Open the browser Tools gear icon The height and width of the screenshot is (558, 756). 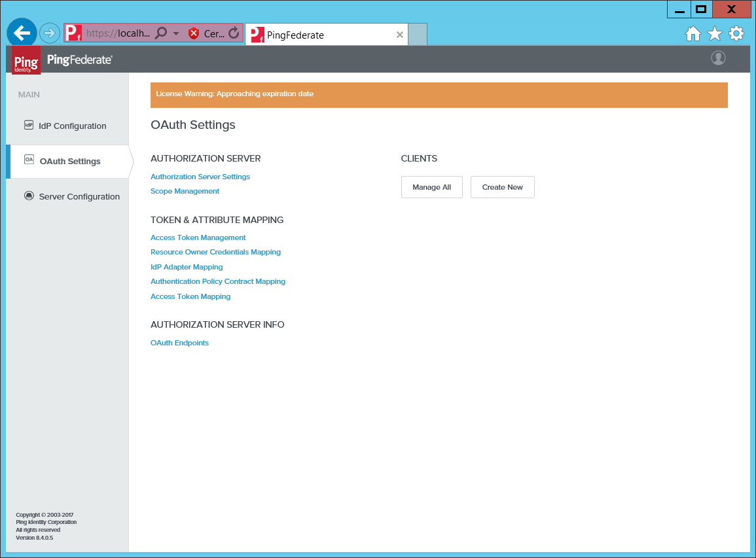coord(736,34)
